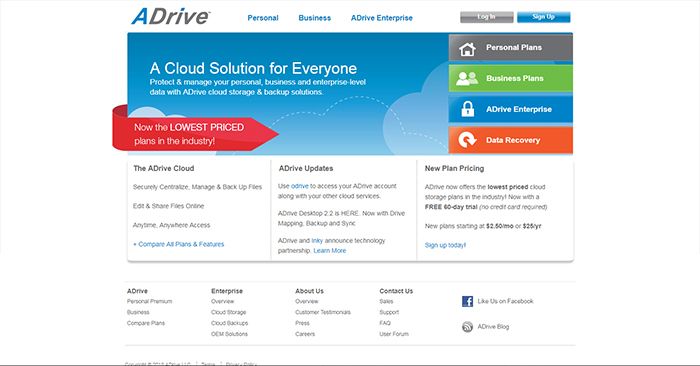Click Edit & Share Files Online text
The image size is (700, 366).
point(168,206)
